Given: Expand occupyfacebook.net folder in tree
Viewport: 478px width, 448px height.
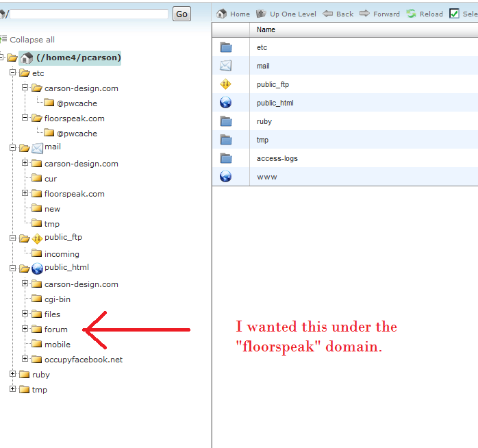Looking at the screenshot, I should tap(25, 360).
